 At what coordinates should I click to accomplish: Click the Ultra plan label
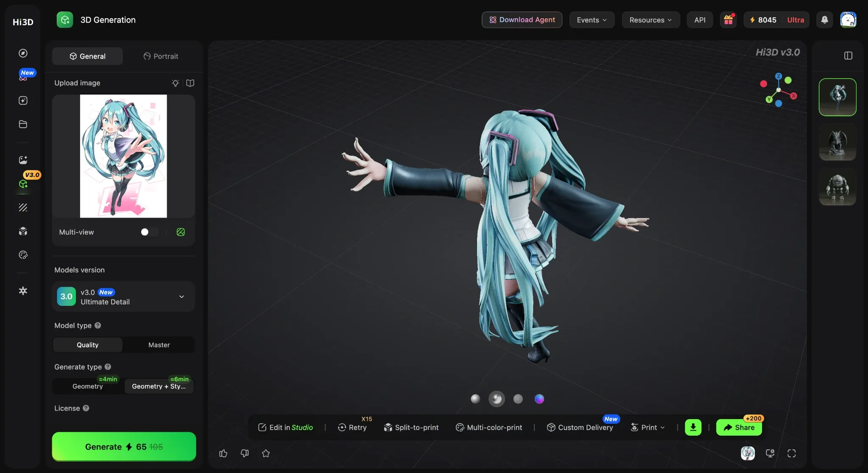point(795,20)
